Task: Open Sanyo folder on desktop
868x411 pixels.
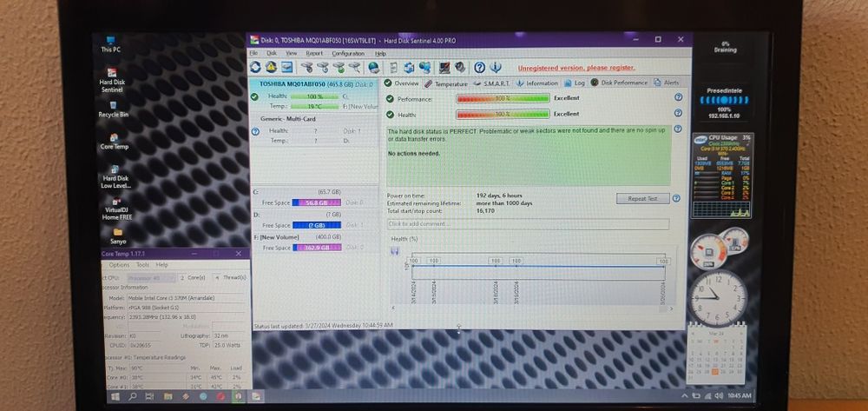Action: click(118, 236)
